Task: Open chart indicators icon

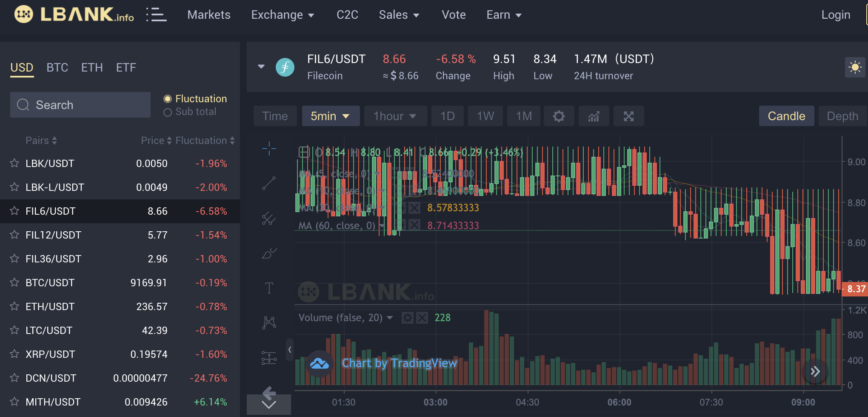Action: click(x=594, y=116)
